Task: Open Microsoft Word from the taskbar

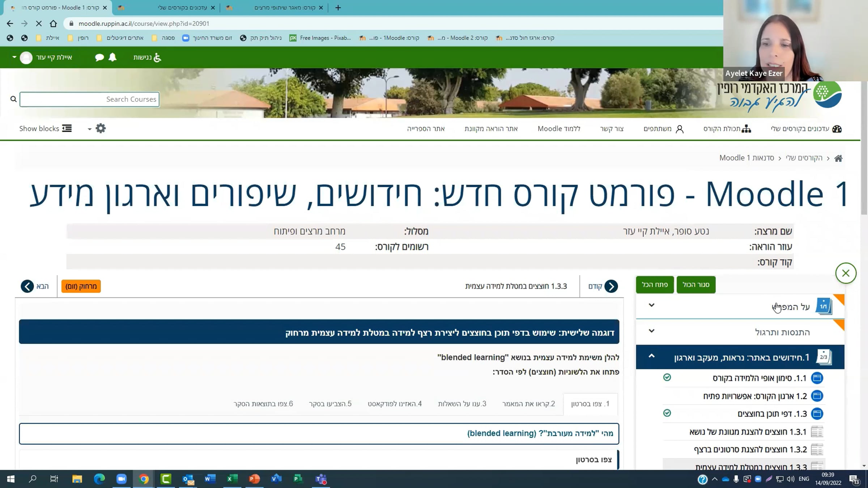Action: (x=210, y=479)
